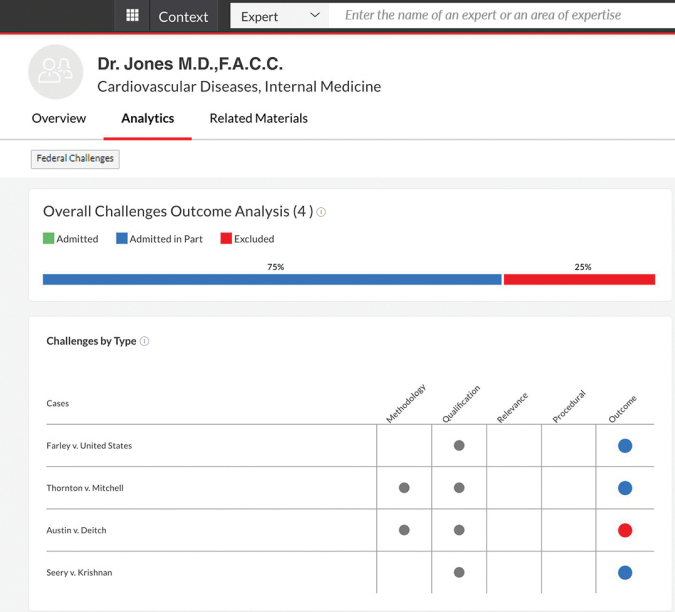Click Farley v. United States qualification dot
This screenshot has height=612, width=675.
[x=459, y=445]
